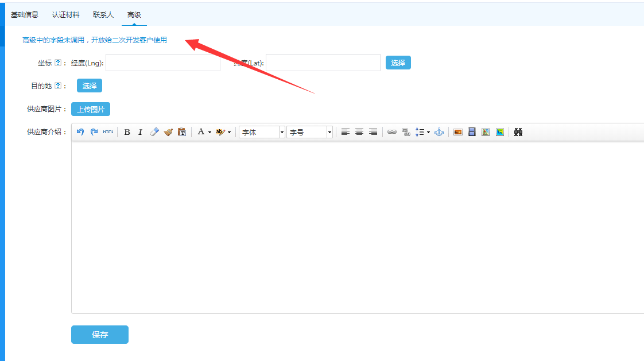Toggle bold formatting

click(x=127, y=132)
